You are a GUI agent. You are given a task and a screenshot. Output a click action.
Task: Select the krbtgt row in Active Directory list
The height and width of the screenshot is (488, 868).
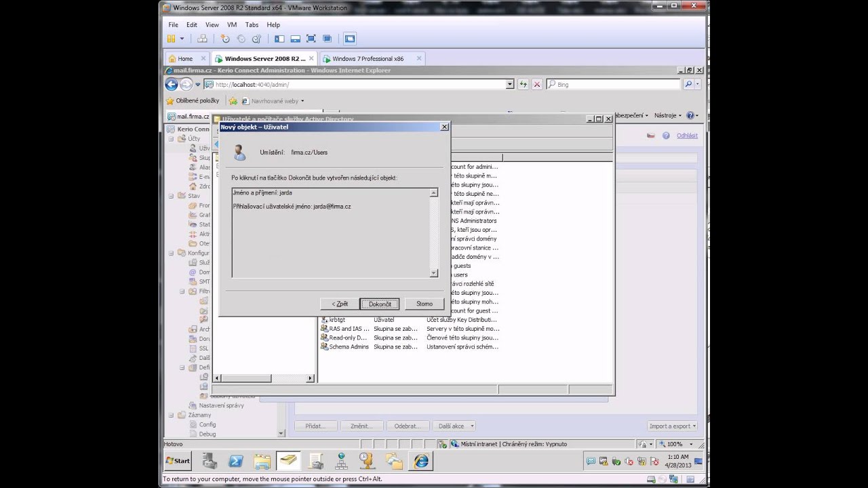[x=410, y=319]
